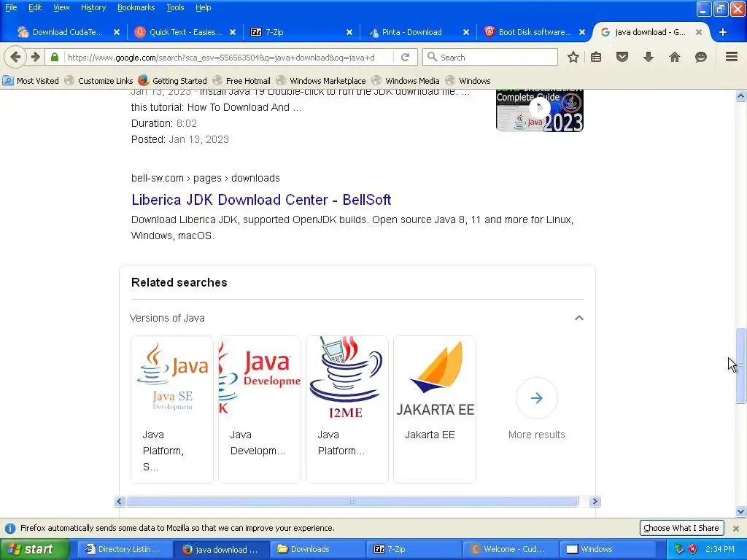747x560 pixels.
Task: Open Liberica JDK Download Center link
Action: 261,200
